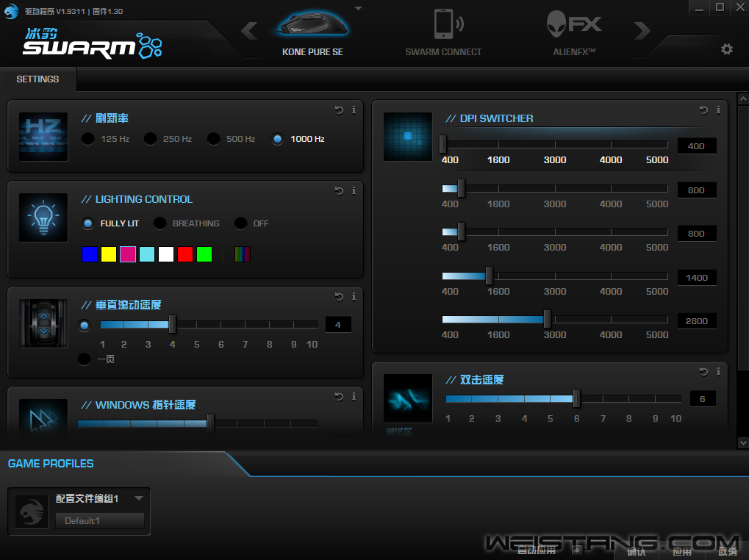This screenshot has height=560, width=749.
Task: Pick the white lighting color swatch
Action: [x=166, y=254]
